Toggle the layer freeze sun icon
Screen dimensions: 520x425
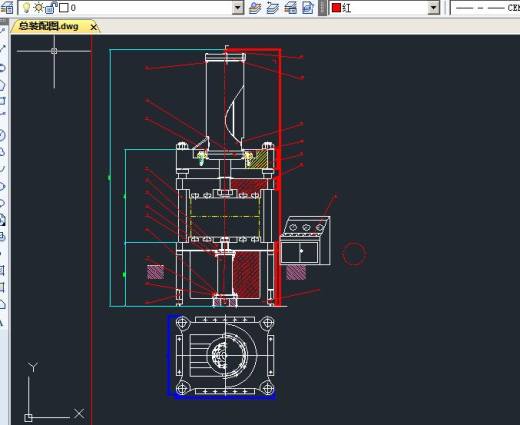point(39,7)
